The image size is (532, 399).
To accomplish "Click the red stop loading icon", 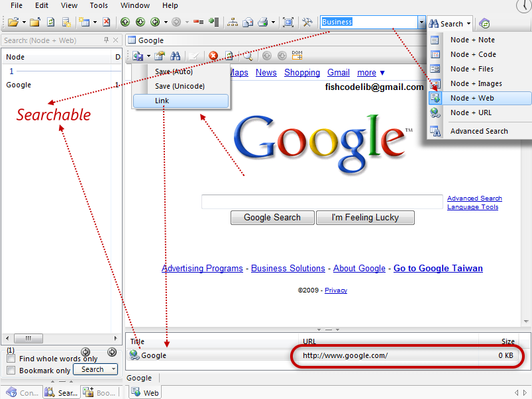I will click(213, 56).
